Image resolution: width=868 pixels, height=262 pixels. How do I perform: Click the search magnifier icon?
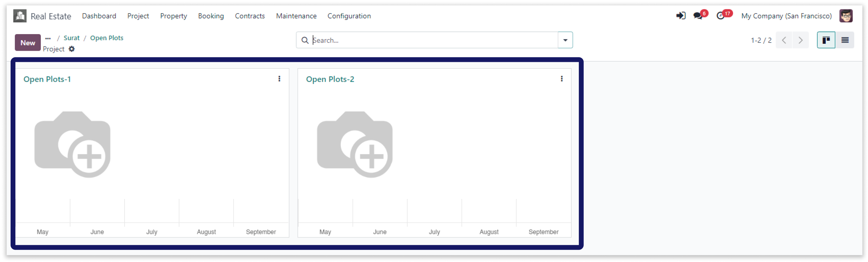pyautogui.click(x=305, y=40)
